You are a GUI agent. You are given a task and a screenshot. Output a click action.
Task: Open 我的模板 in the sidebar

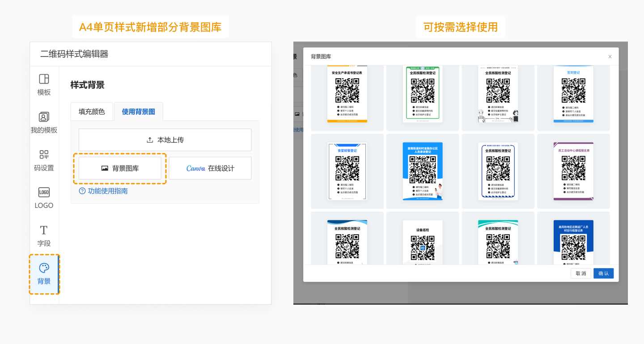44,122
